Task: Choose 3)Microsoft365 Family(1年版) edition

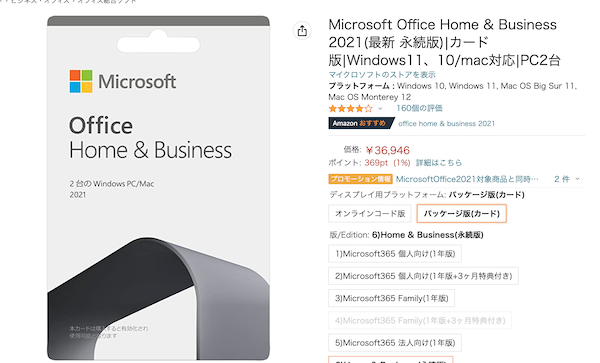Action: (391, 298)
